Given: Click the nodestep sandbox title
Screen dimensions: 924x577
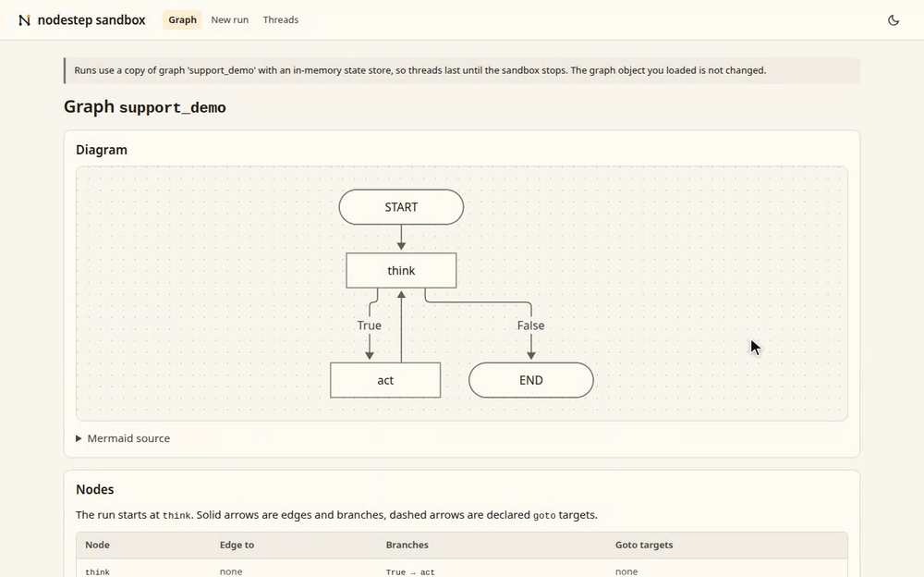Looking at the screenshot, I should pyautogui.click(x=91, y=20).
